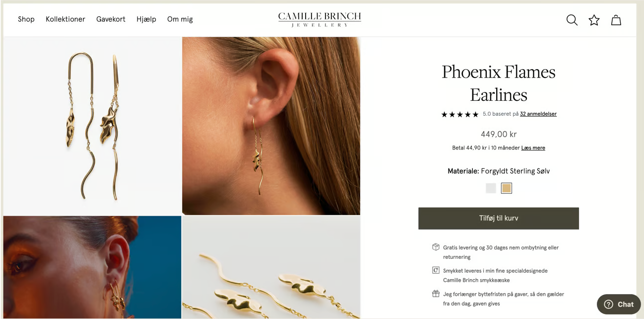Image resolution: width=644 pixels, height=319 pixels.
Task: Open the Gavekort menu item
Action: tap(111, 19)
